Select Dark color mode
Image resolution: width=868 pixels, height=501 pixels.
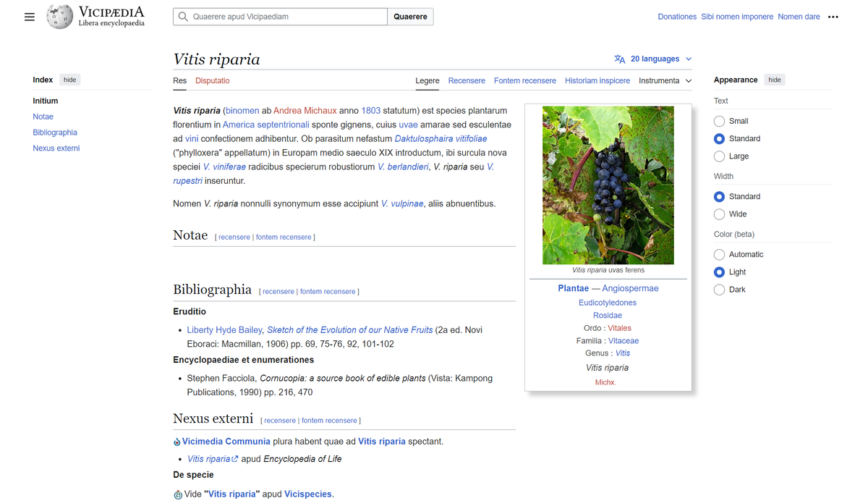click(719, 290)
